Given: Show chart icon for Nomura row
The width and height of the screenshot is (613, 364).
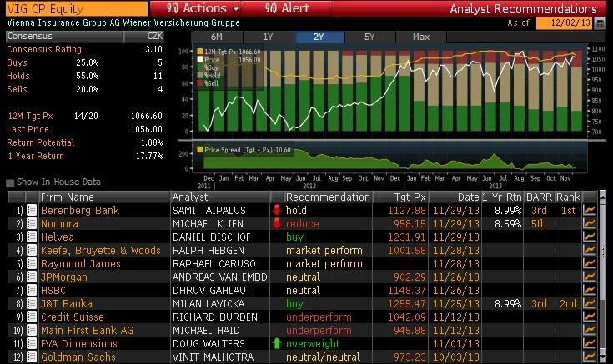Looking at the screenshot, I should point(590,224).
